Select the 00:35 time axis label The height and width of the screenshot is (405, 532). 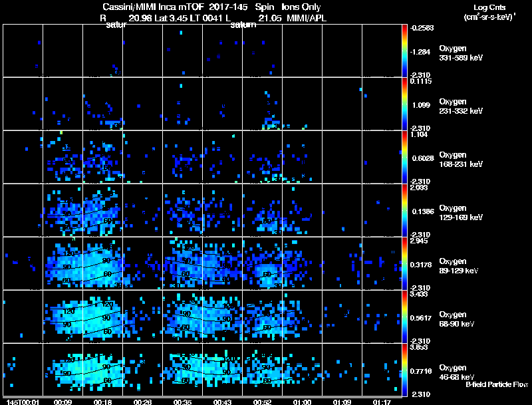click(182, 402)
